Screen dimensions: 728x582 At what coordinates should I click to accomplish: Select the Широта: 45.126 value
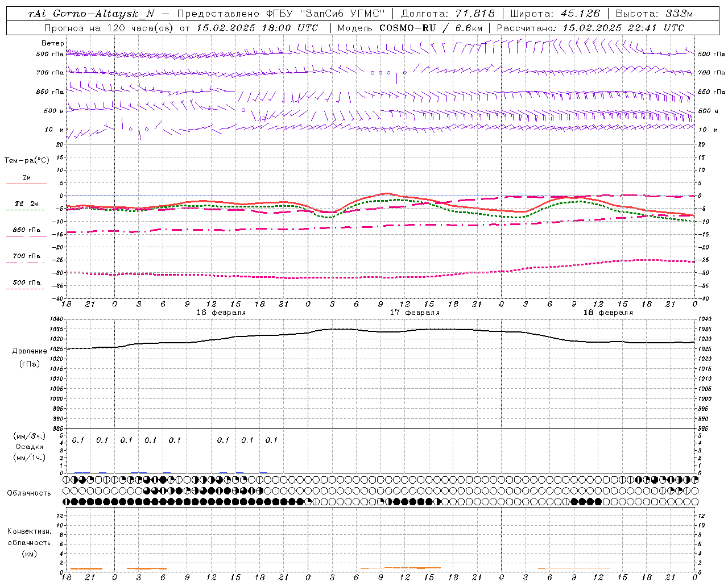tap(555, 14)
